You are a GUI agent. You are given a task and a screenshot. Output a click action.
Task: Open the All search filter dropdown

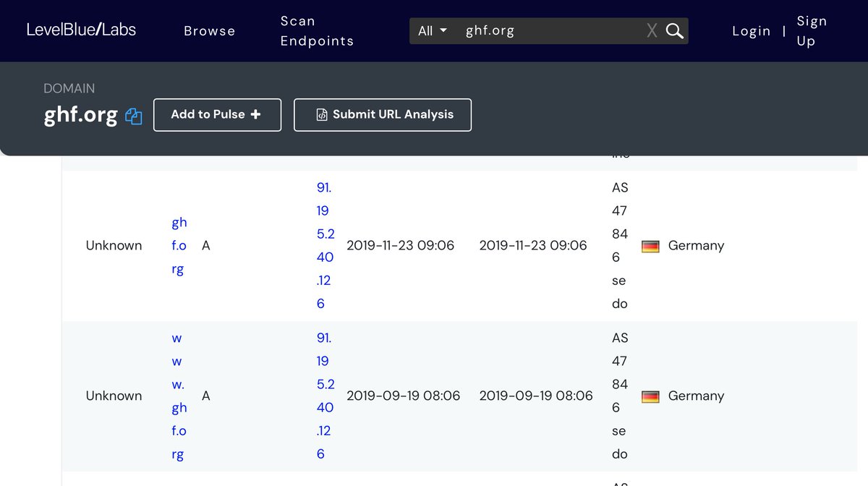(433, 31)
